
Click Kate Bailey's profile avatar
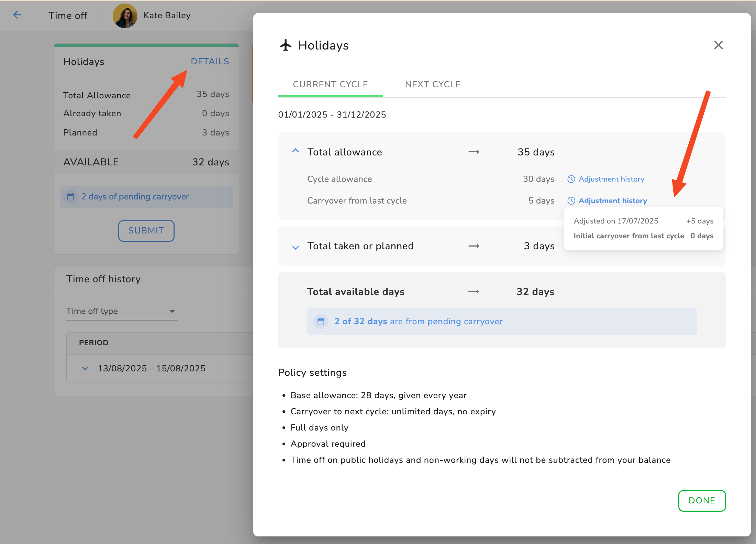tap(125, 15)
